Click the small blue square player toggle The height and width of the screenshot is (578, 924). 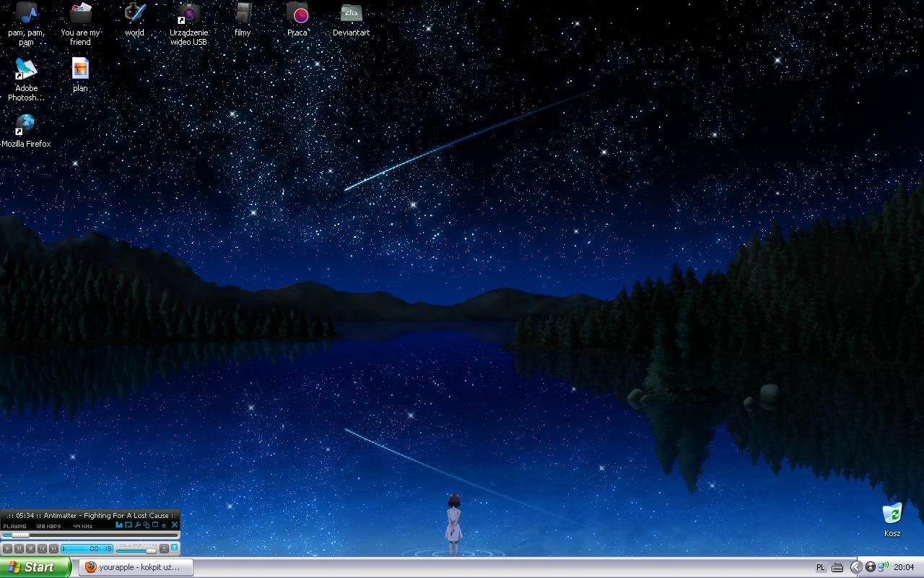click(174, 548)
